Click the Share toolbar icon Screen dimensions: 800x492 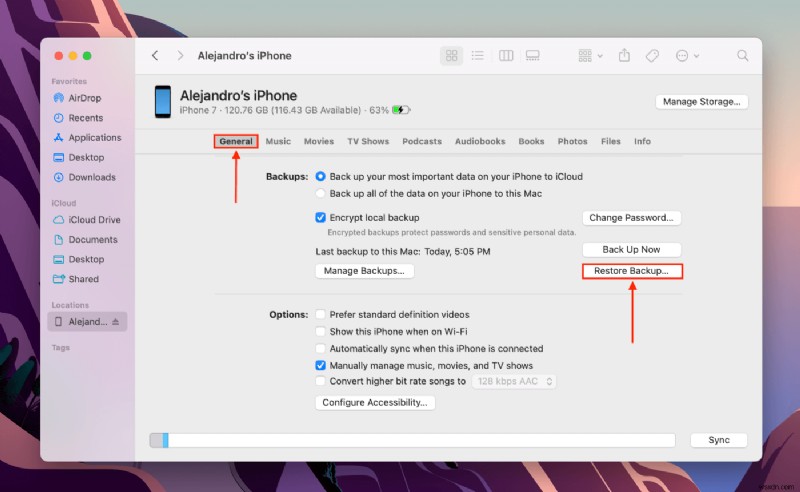(x=624, y=55)
